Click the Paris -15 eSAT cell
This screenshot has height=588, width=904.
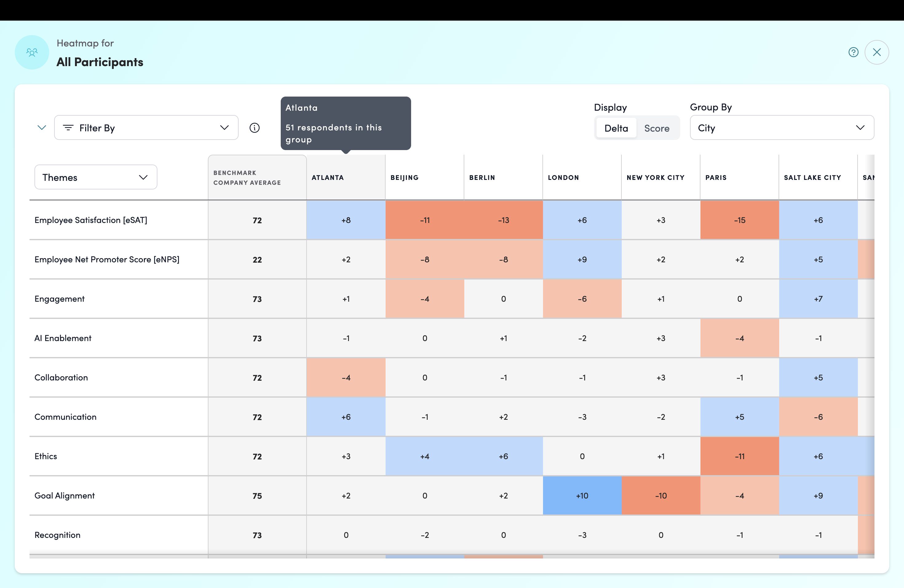click(739, 220)
